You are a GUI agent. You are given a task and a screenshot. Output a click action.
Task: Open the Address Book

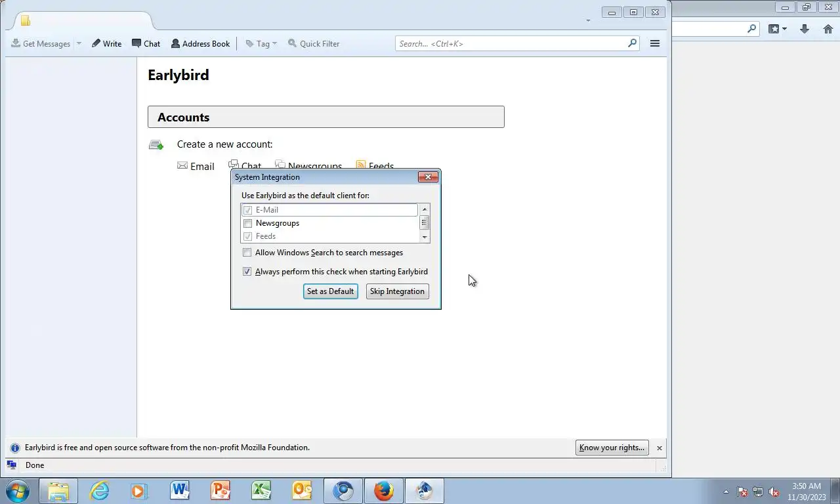click(200, 43)
